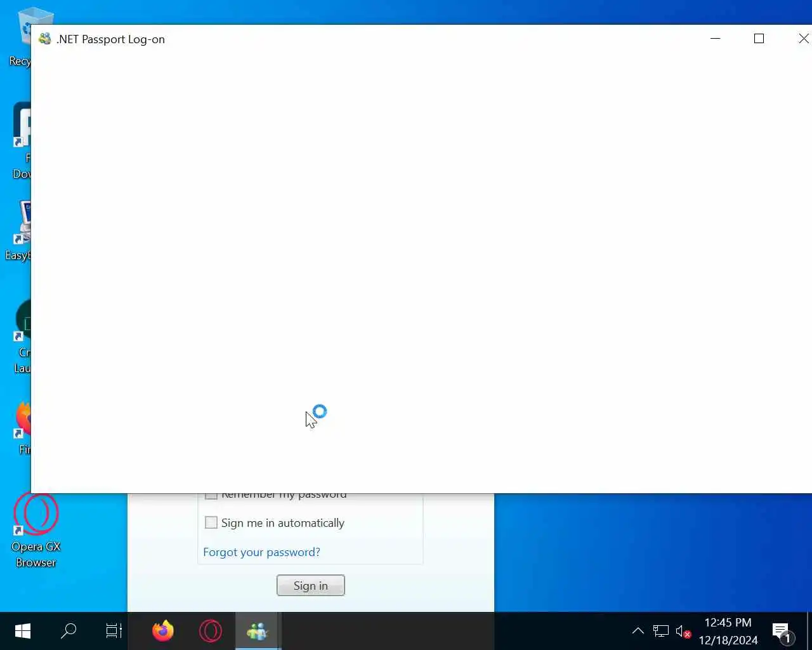Open Task View on the taskbar

coord(114,631)
